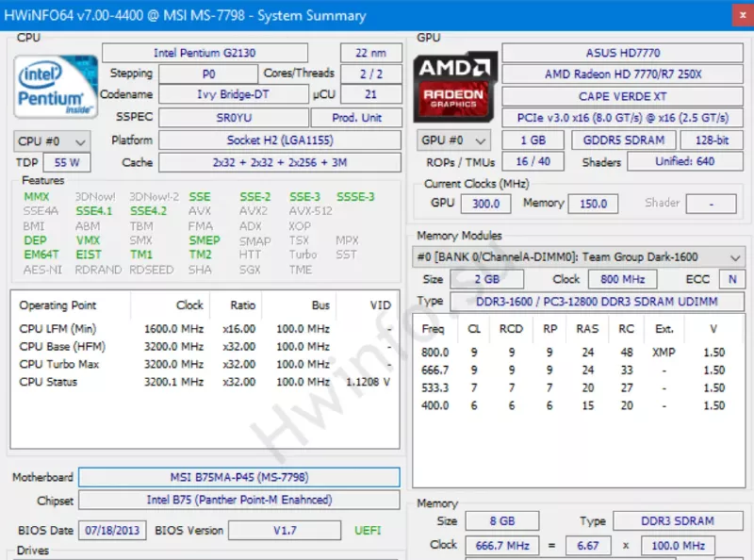Click the Cores/Threads value 2 / 2
The height and width of the screenshot is (560, 754).
370,74
